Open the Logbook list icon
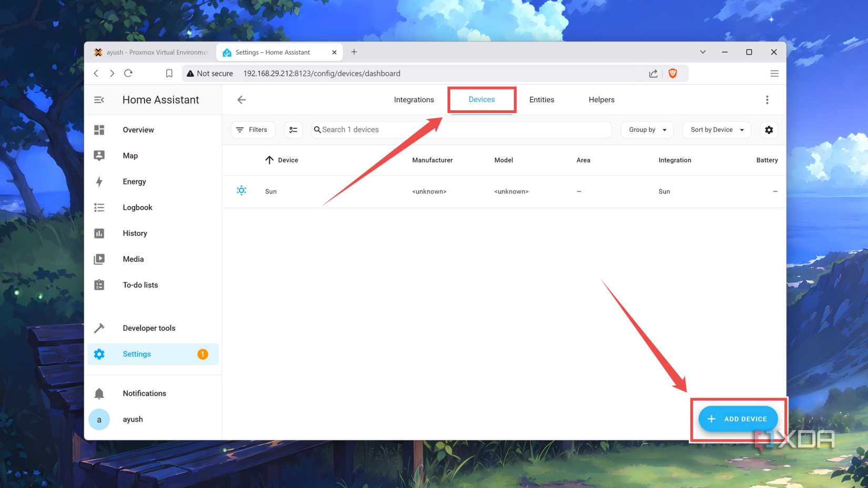868x488 pixels. point(99,207)
